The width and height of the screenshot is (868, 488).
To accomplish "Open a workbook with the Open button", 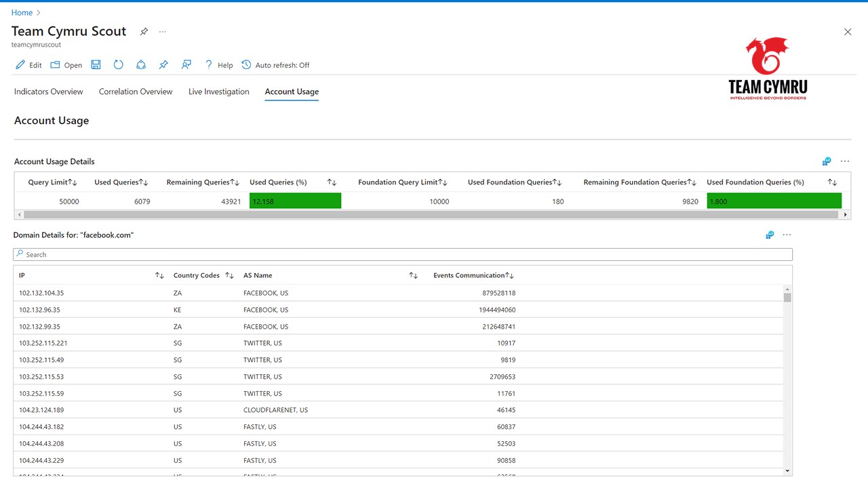I will [66, 65].
